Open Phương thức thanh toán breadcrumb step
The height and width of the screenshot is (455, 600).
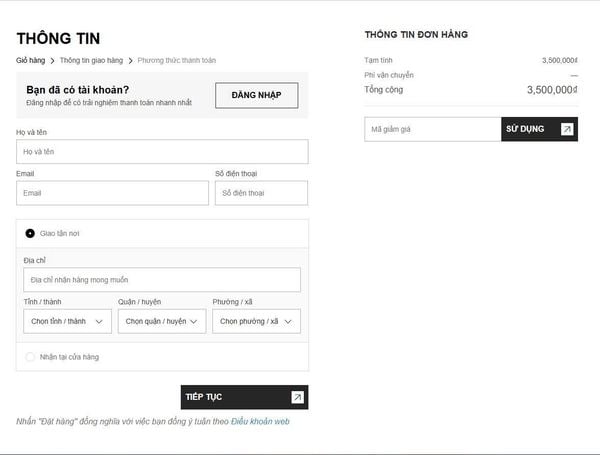[x=177, y=60]
